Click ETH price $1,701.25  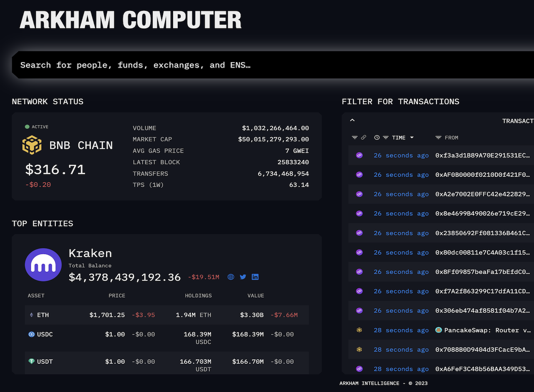107,315
